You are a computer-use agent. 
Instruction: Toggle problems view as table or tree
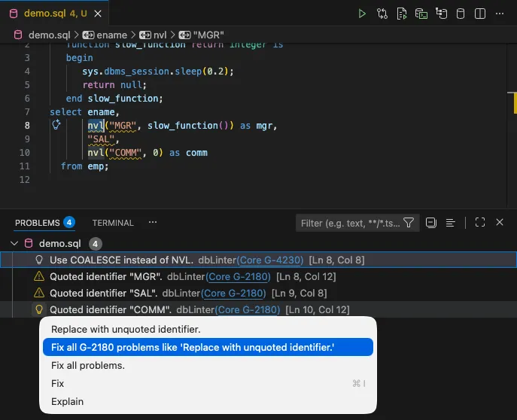pyautogui.click(x=450, y=223)
